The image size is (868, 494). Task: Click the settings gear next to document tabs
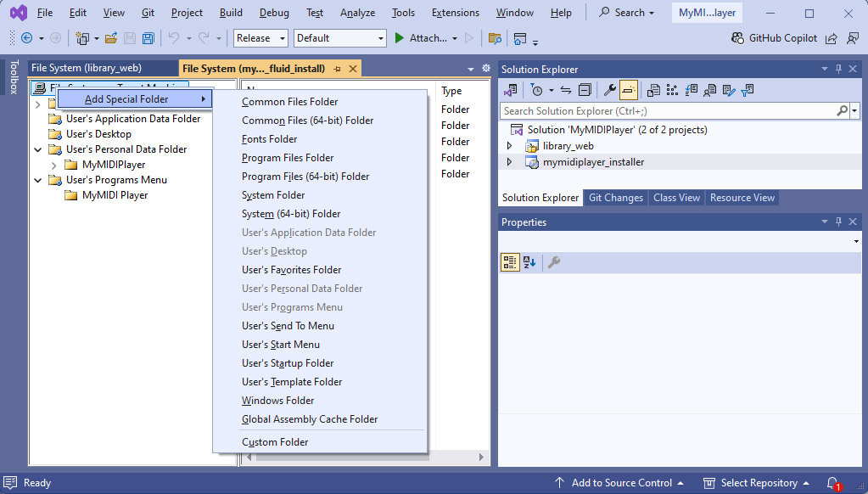click(x=486, y=68)
